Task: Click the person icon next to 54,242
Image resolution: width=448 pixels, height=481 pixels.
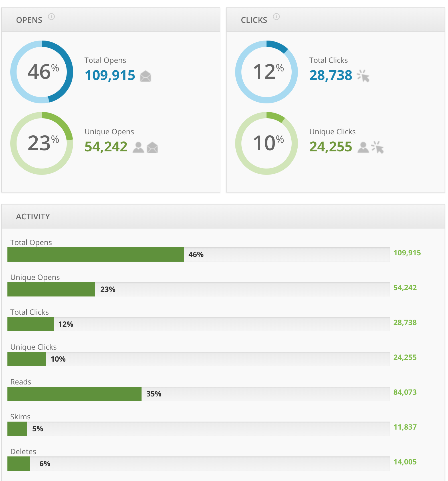Action: click(138, 147)
